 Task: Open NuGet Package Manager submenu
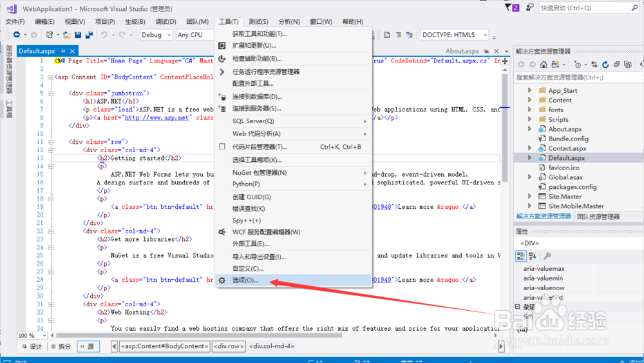(x=293, y=173)
